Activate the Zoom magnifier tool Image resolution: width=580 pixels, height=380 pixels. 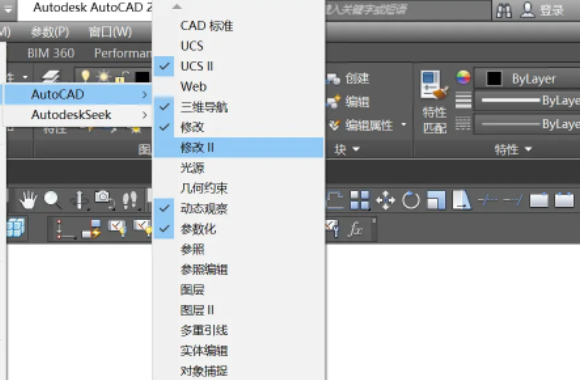53,200
